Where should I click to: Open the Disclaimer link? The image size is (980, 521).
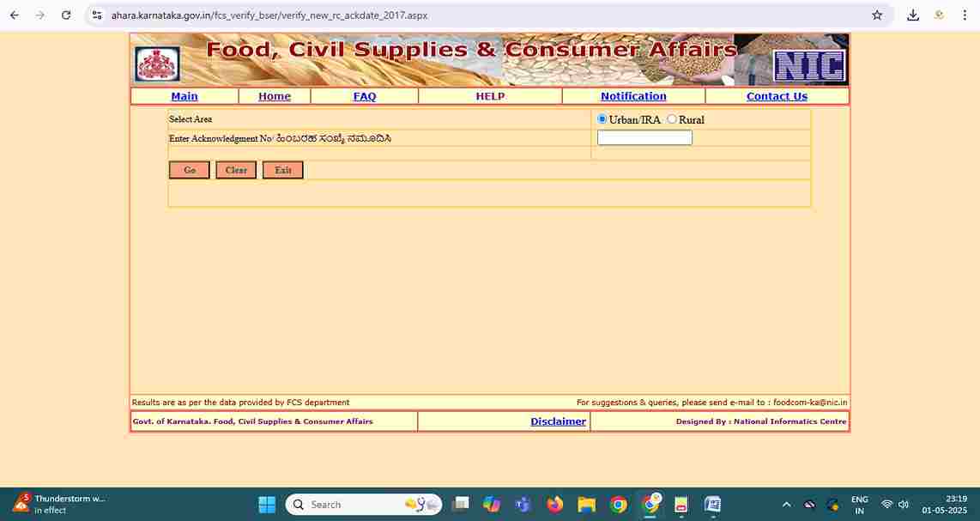point(558,421)
